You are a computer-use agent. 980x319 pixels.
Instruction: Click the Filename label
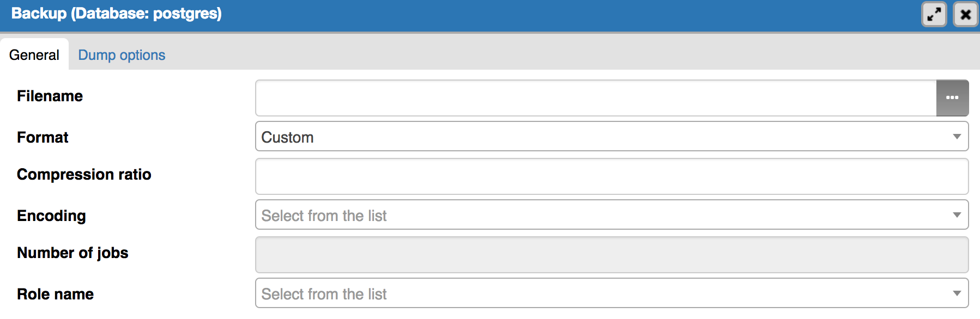(x=50, y=96)
